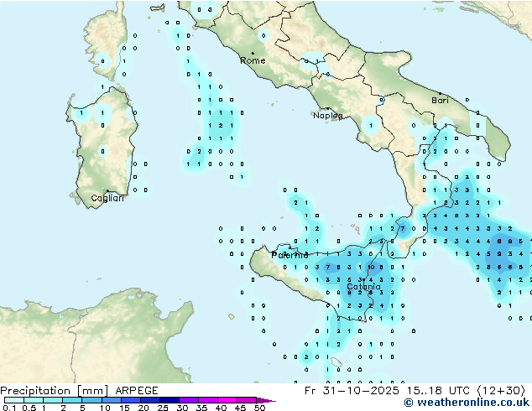532x411 pixels.
Task: Select the 5–10 mm legend swatch
Action: (x=91, y=400)
